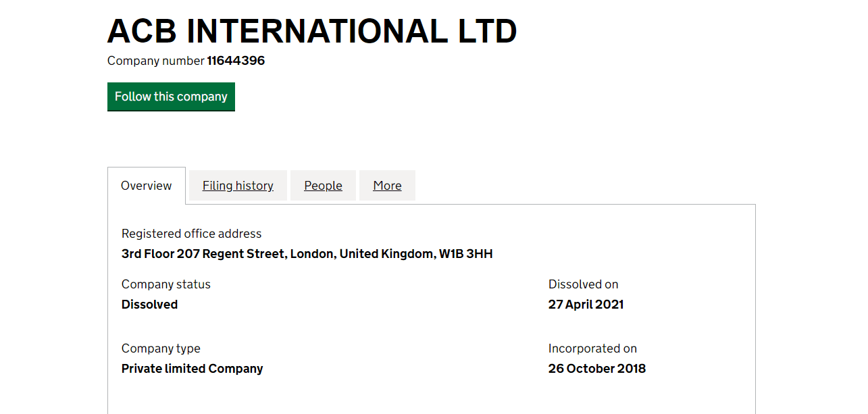868x414 pixels.
Task: Open the Filing history tab
Action: 238,186
